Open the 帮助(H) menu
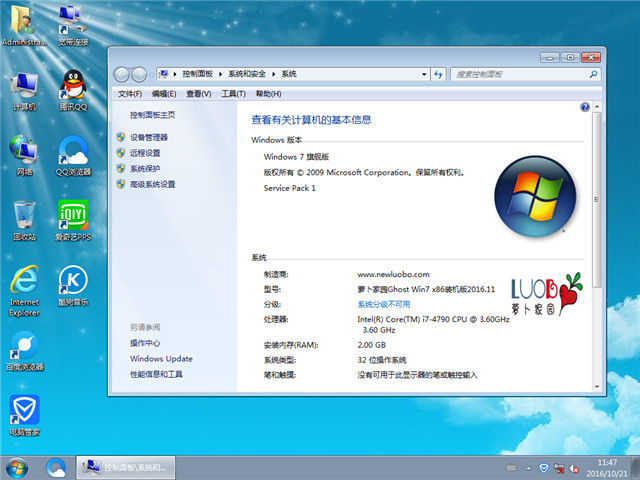 pyautogui.click(x=269, y=94)
